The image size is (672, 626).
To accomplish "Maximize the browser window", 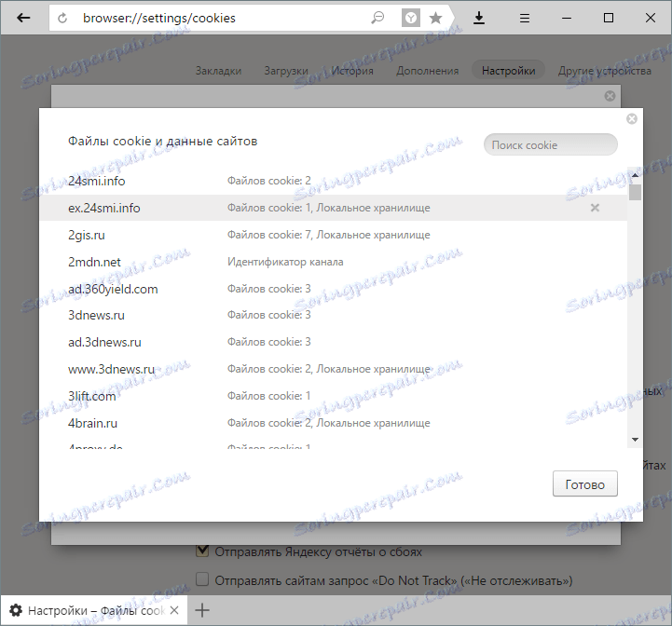I will click(x=608, y=18).
